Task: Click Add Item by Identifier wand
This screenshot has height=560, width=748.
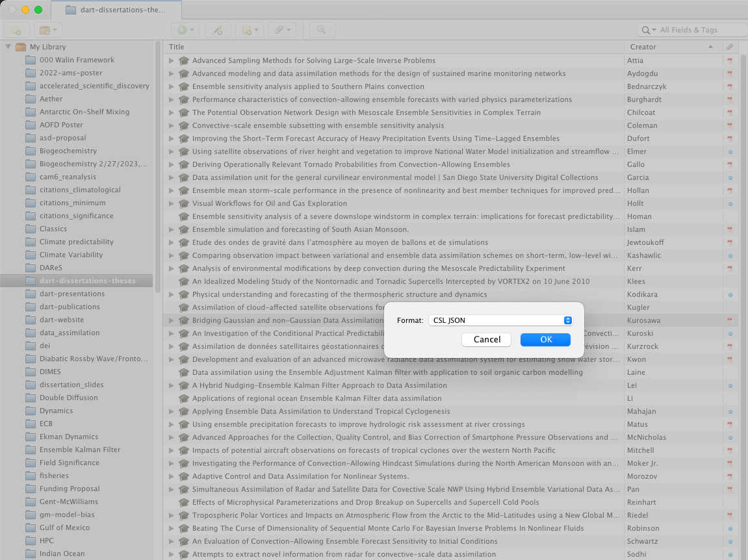Action: pyautogui.click(x=218, y=30)
